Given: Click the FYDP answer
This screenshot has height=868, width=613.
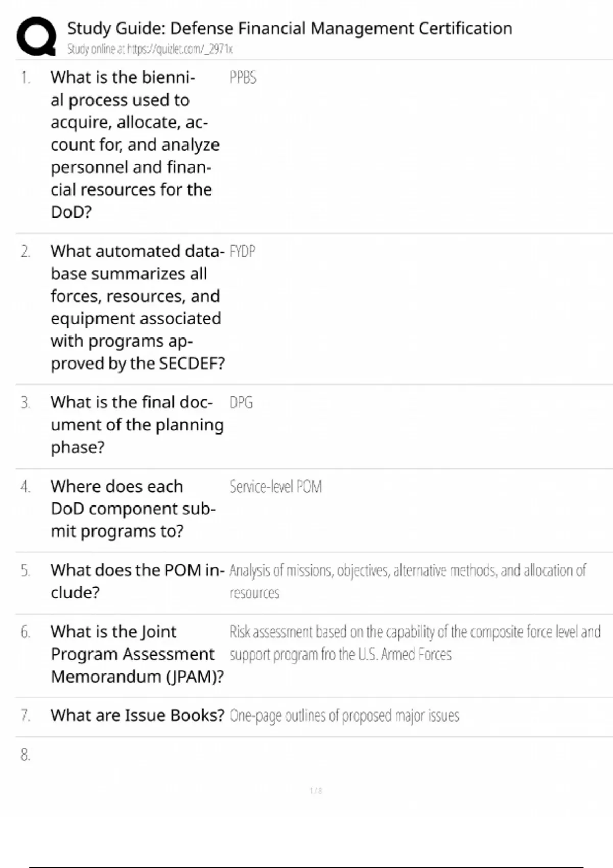Looking at the screenshot, I should [x=242, y=251].
